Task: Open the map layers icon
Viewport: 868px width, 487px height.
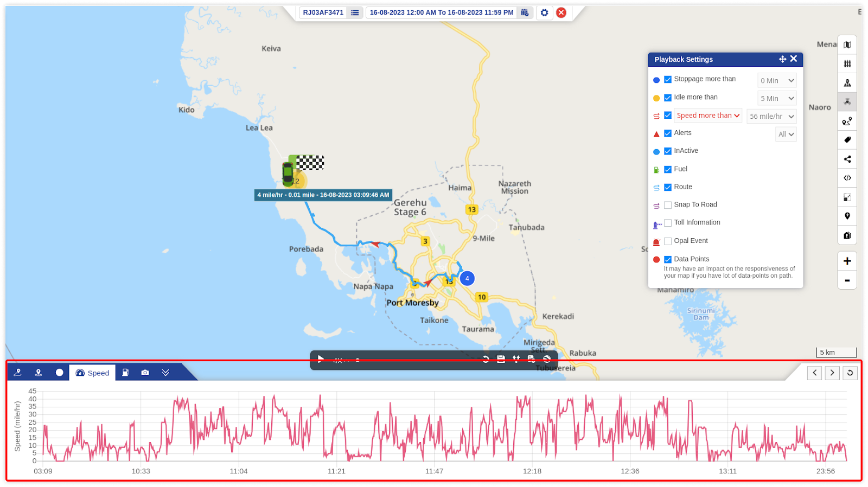Action: tap(847, 45)
